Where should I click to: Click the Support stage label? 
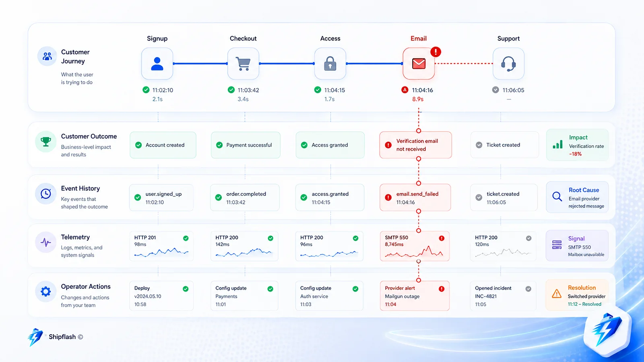click(x=508, y=39)
